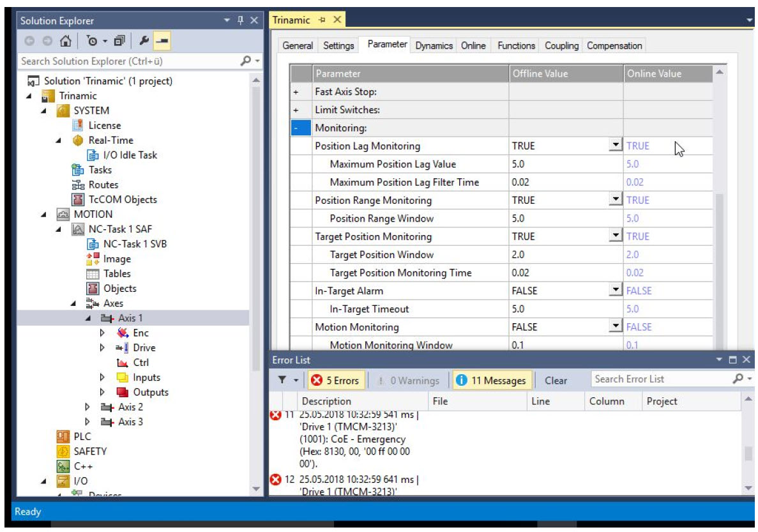Click the Error List filter funnel icon
The image size is (758, 532).
coord(282,380)
